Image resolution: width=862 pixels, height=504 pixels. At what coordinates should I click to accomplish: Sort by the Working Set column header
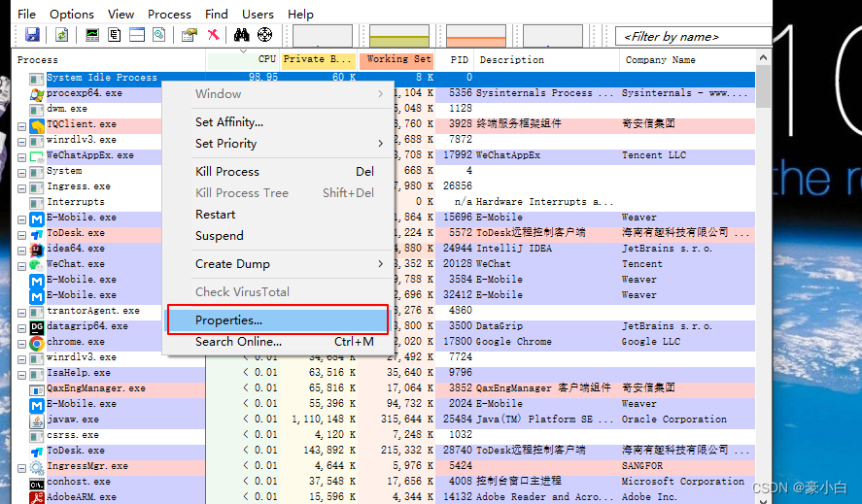tap(396, 59)
